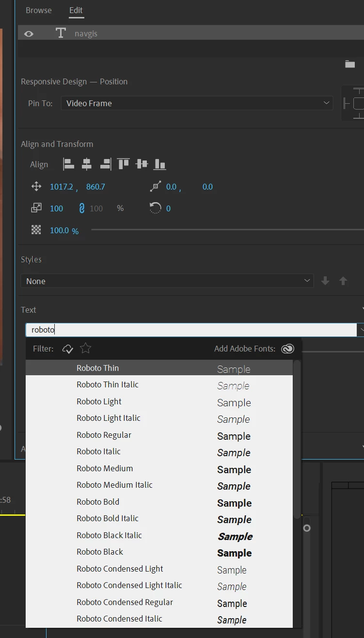Click the font field dropdown arrow

[361, 330]
